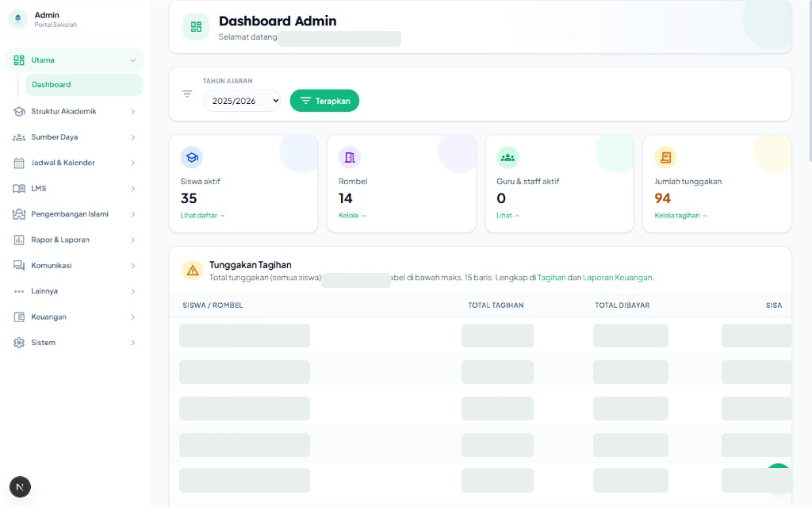Click the Pengembangan Islami mosque icon

point(19,214)
